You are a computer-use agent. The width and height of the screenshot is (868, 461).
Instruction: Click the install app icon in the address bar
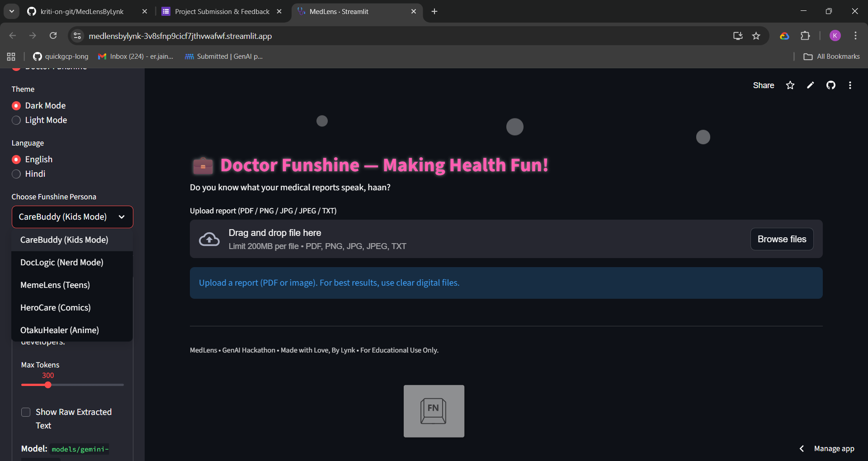click(737, 36)
